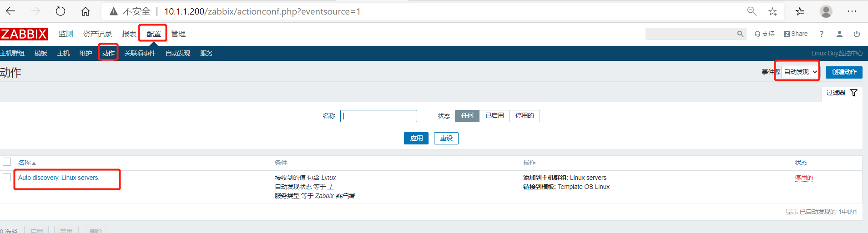The width and height of the screenshot is (868, 233).
Task: Click the Zabbix search magnifier icon
Action: [x=740, y=34]
